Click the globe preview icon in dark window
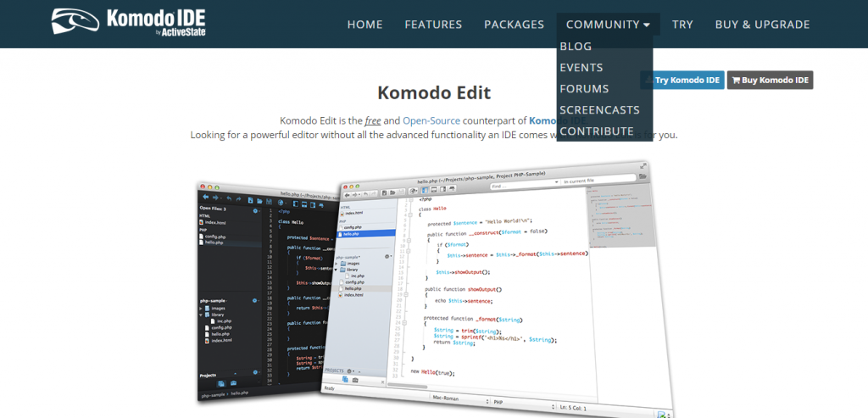The image size is (868, 418). pos(281,202)
